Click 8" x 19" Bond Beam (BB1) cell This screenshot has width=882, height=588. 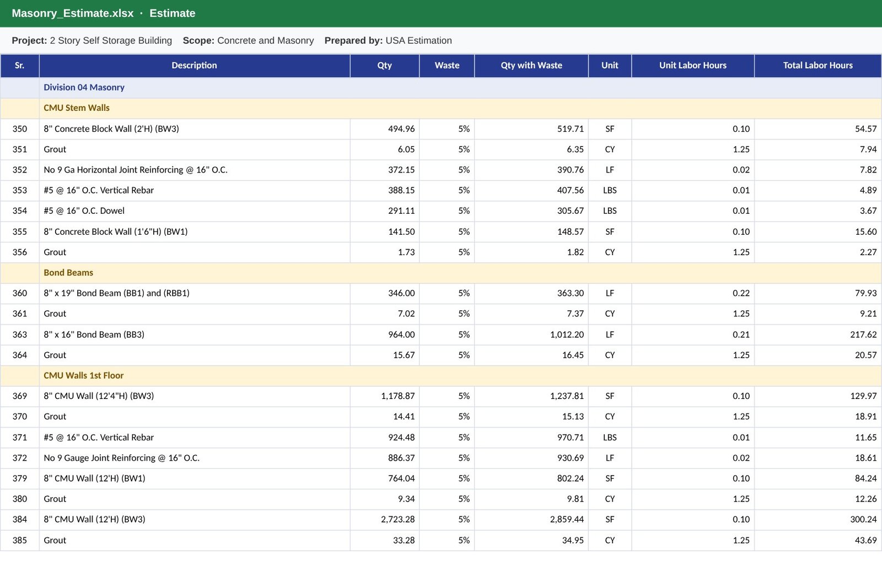pyautogui.click(x=195, y=294)
